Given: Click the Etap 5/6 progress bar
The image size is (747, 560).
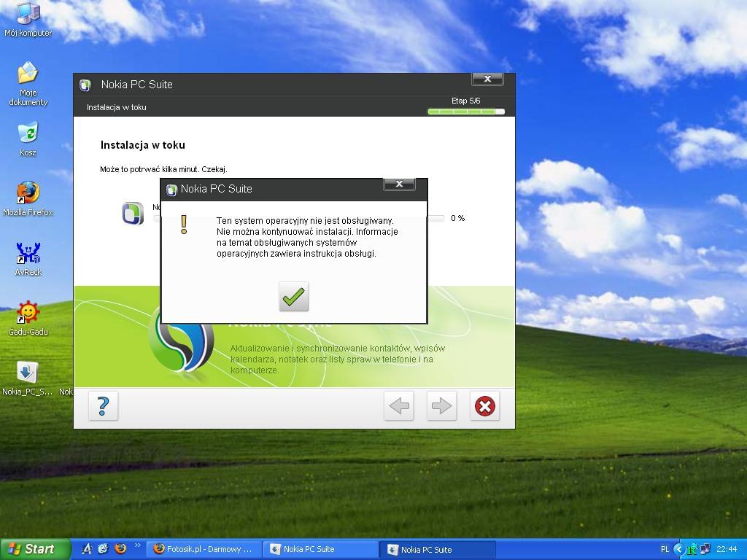Looking at the screenshot, I should (466, 112).
